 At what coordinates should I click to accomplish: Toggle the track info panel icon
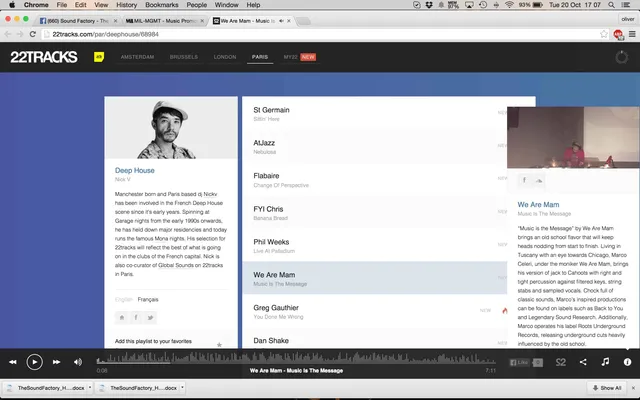[x=627, y=362]
